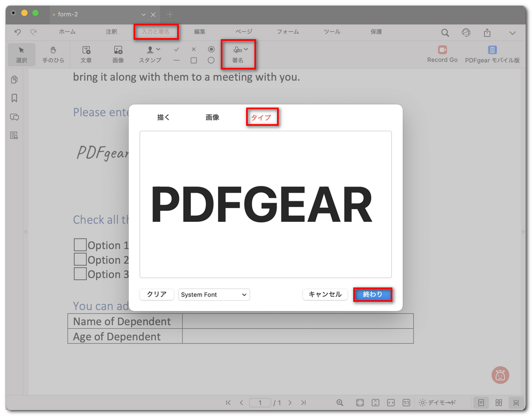Click the page number input field

260,402
